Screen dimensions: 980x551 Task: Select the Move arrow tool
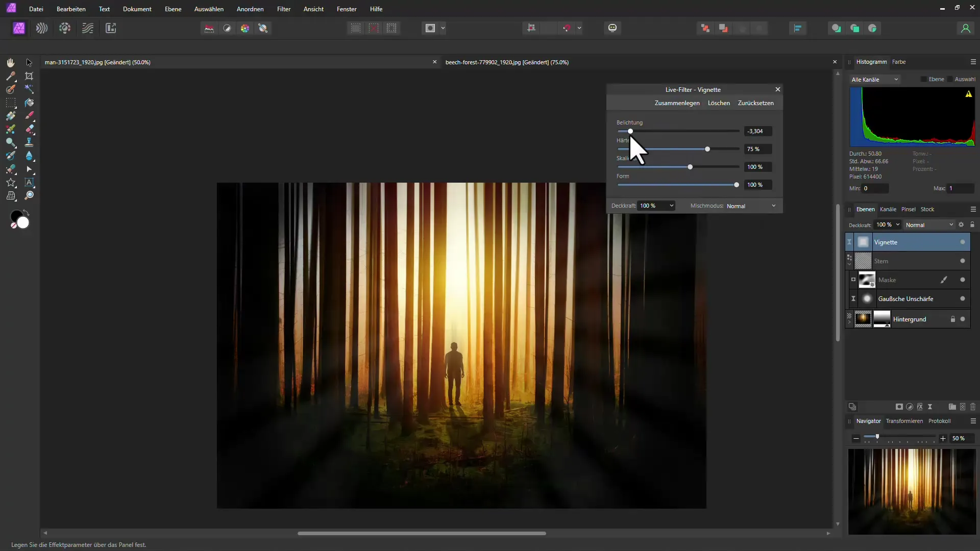(x=29, y=62)
